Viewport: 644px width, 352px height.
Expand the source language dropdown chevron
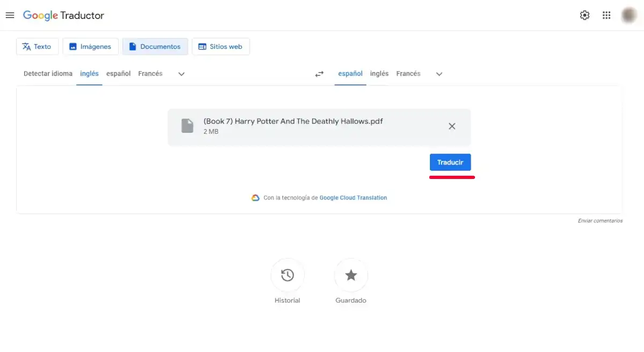(x=181, y=74)
